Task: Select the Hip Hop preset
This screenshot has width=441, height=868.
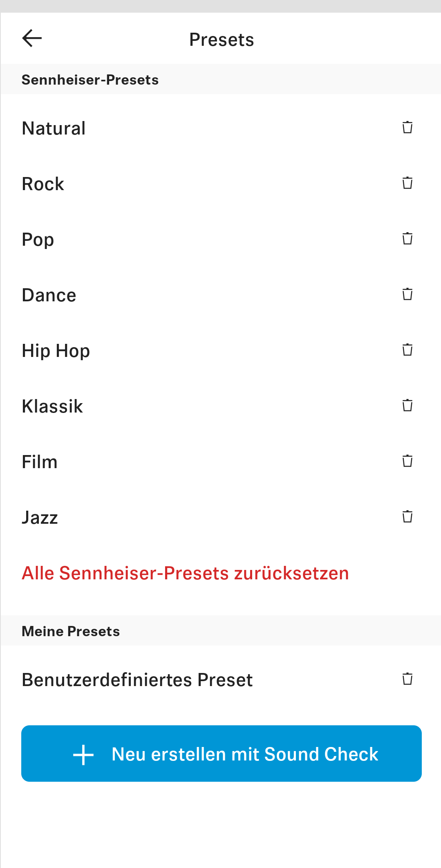Action: pyautogui.click(x=56, y=351)
